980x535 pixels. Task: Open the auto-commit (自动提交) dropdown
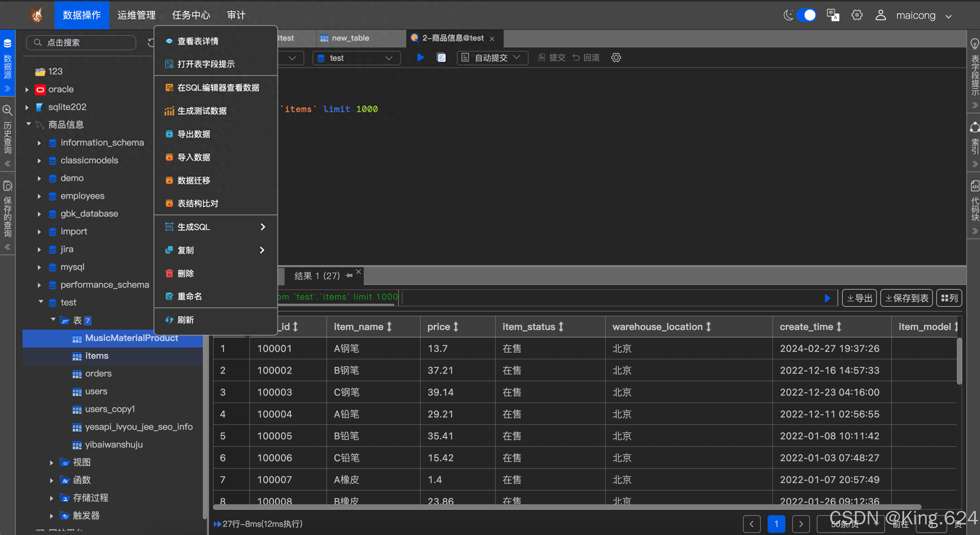492,57
